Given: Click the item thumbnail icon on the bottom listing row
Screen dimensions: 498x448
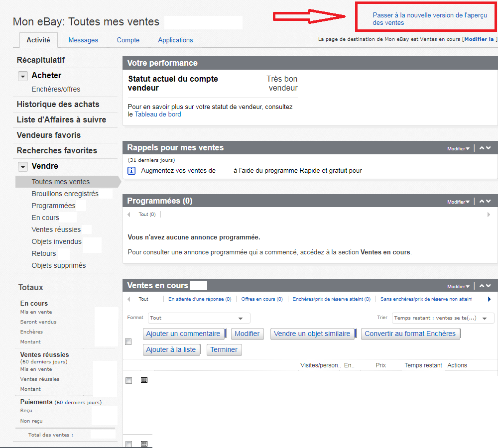Looking at the screenshot, I should [x=144, y=443].
